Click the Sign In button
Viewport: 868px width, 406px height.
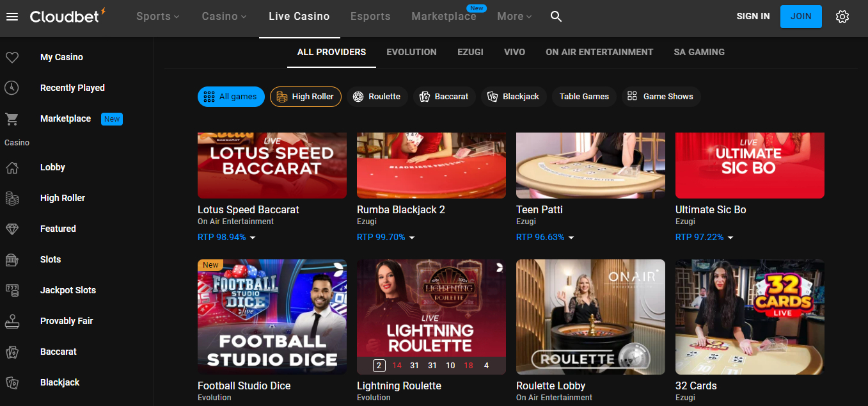[x=753, y=17]
